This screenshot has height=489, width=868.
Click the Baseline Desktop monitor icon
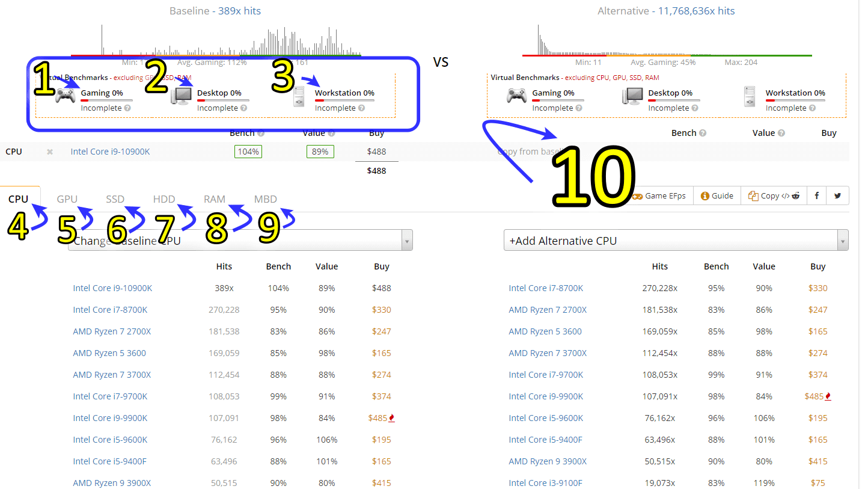[182, 96]
